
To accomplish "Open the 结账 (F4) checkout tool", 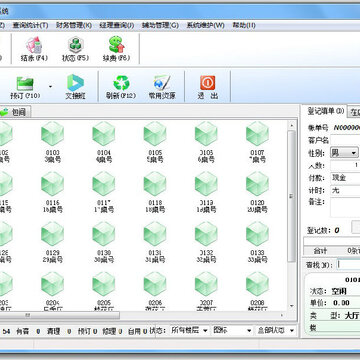I will tap(34, 49).
